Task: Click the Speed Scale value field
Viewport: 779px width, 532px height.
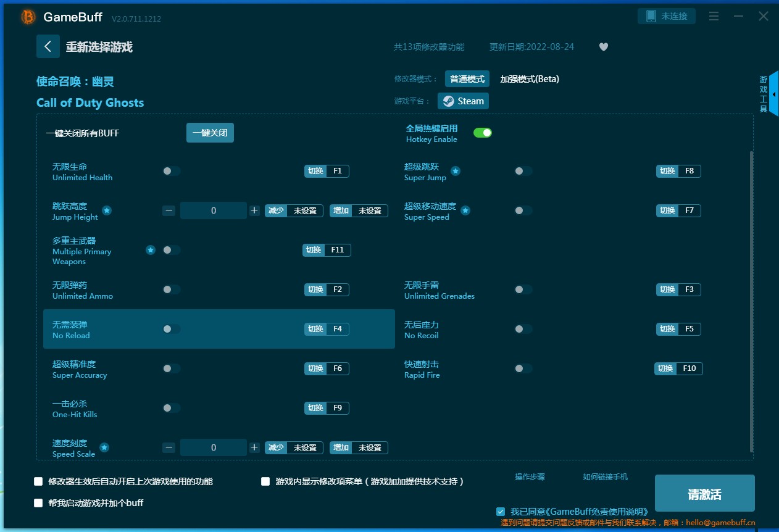Action: (214, 447)
